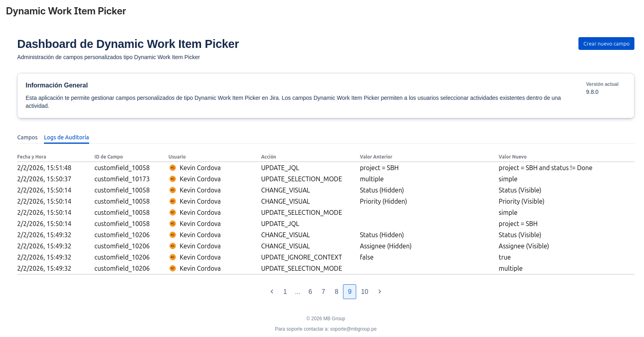The image size is (644, 337).
Task: Click the current page 9 button
Action: pyautogui.click(x=350, y=291)
